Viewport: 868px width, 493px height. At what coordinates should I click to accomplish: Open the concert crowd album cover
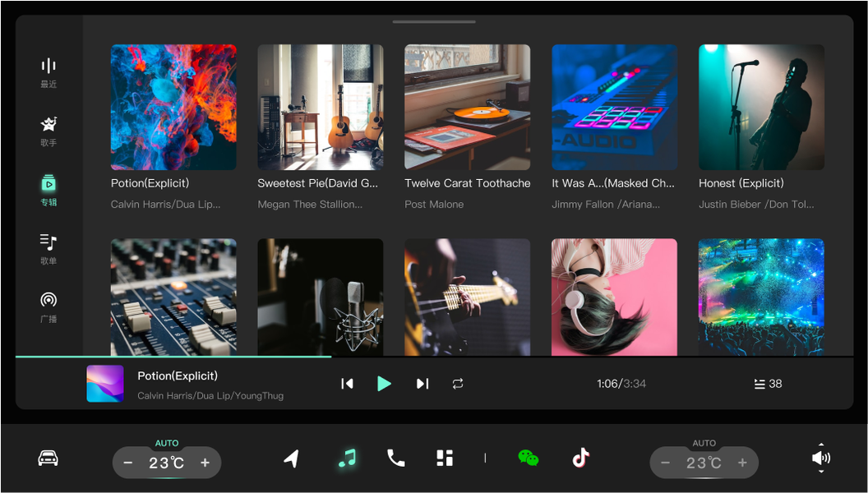762,297
